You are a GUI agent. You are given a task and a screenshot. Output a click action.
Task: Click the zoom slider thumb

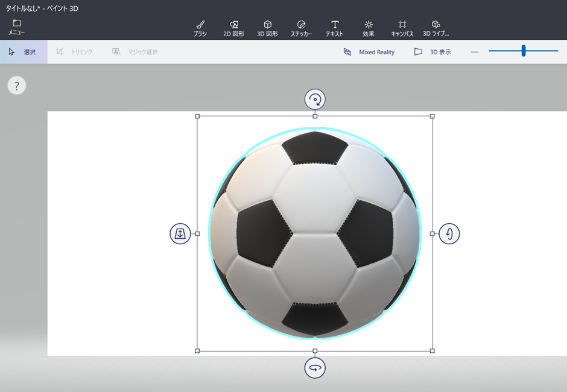point(523,51)
